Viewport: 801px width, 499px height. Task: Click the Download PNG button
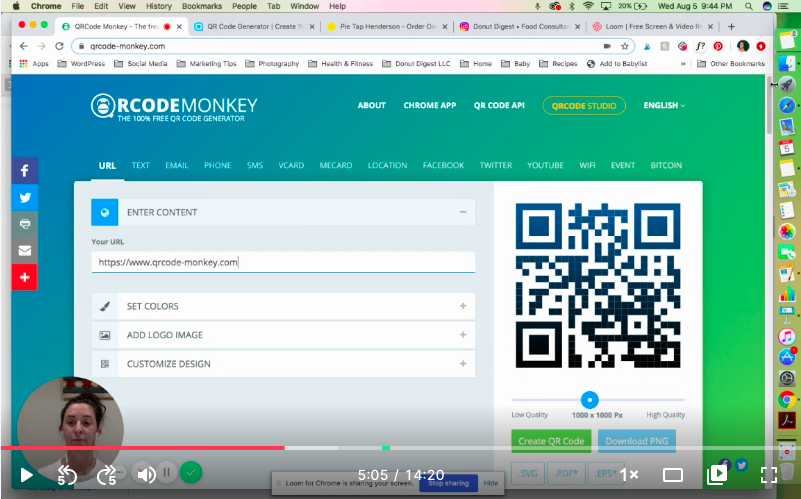637,441
